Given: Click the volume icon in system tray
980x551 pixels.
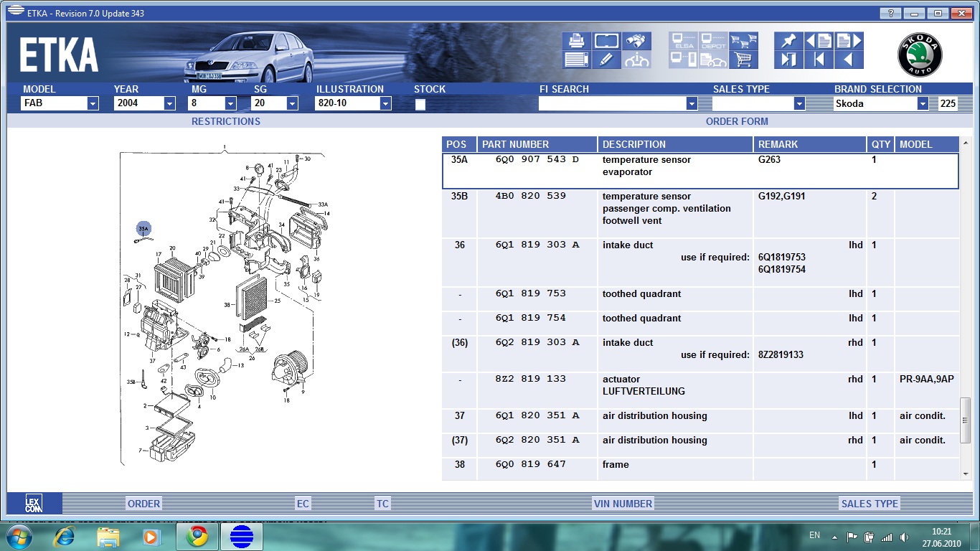Looking at the screenshot, I should tap(906, 537).
